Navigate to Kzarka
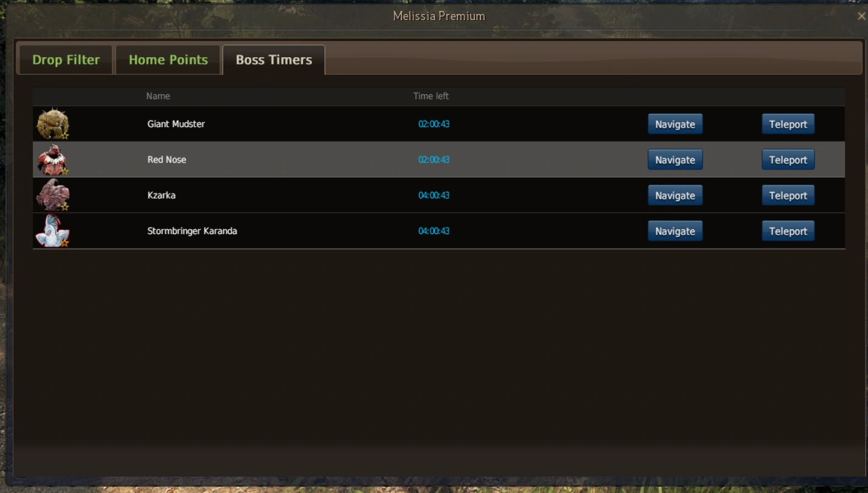 click(x=675, y=195)
